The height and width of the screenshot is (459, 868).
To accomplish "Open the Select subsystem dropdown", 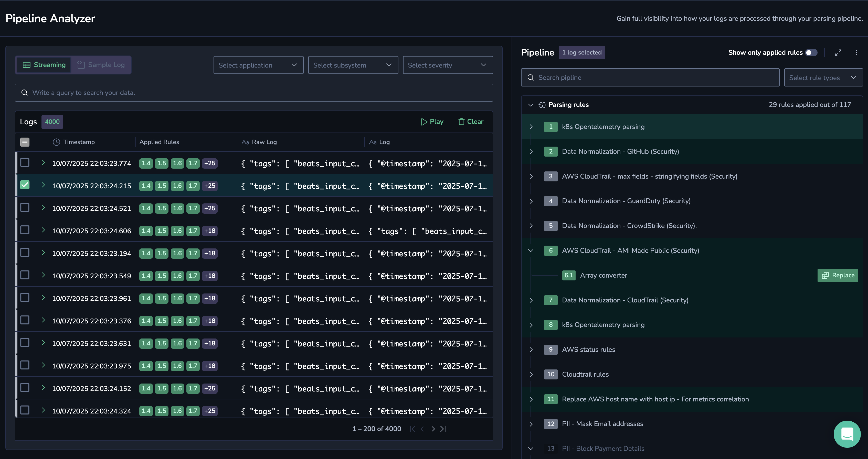I will (353, 65).
